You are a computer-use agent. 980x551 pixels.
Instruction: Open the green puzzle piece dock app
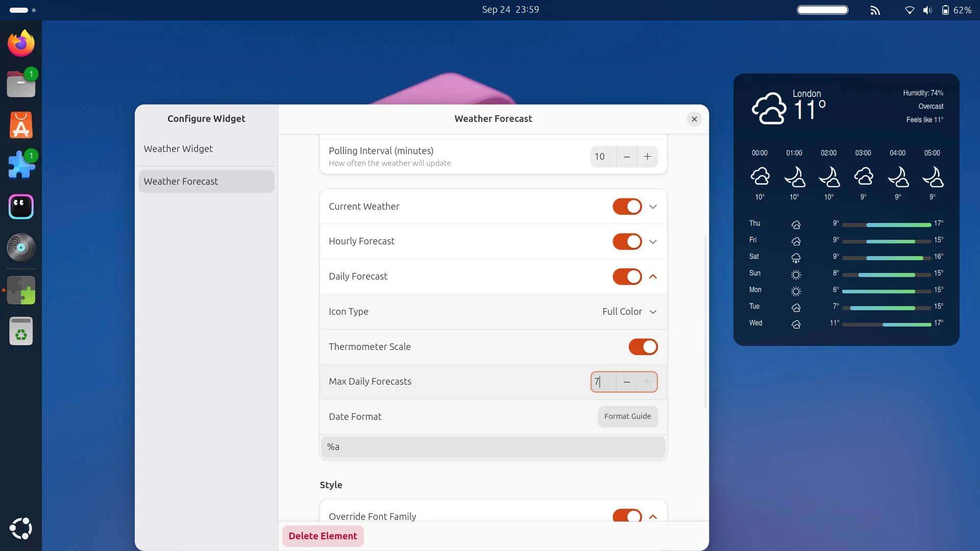tap(21, 290)
